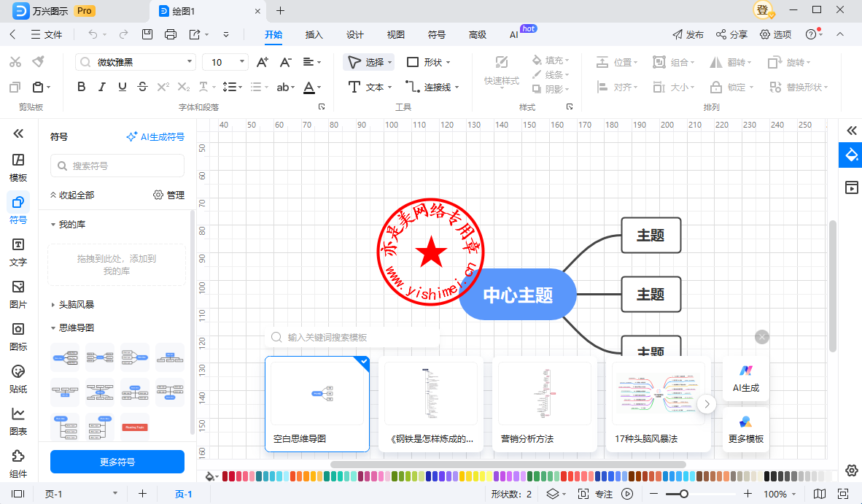
Task: Switch to the 插入 ribbon tab
Action: [x=314, y=34]
